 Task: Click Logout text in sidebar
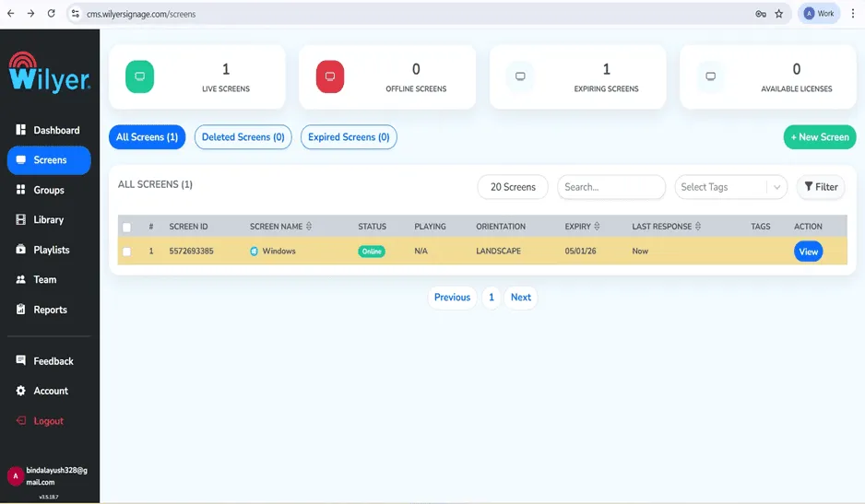[49, 421]
